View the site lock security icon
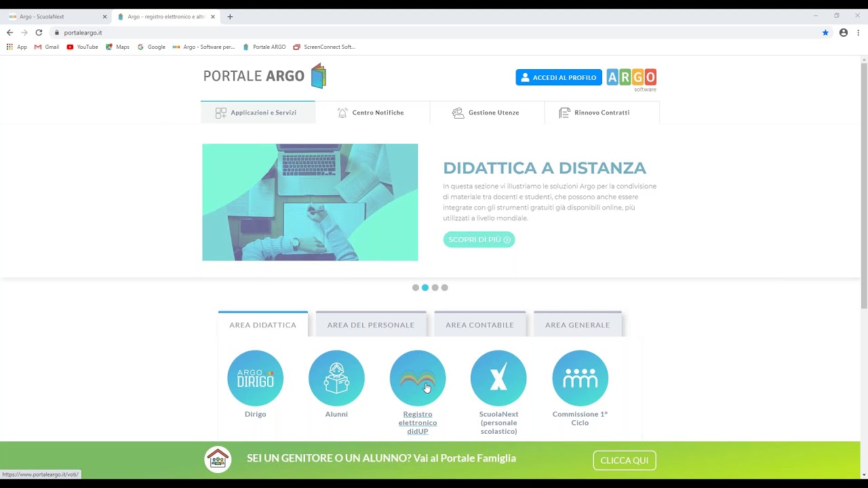This screenshot has height=488, width=868. point(57,33)
